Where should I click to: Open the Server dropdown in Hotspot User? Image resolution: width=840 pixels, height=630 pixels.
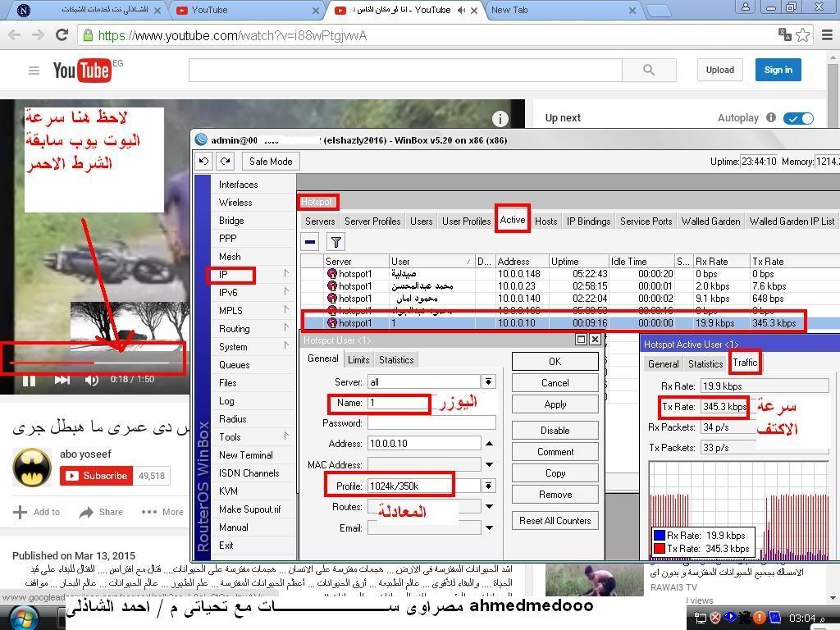[x=488, y=381]
